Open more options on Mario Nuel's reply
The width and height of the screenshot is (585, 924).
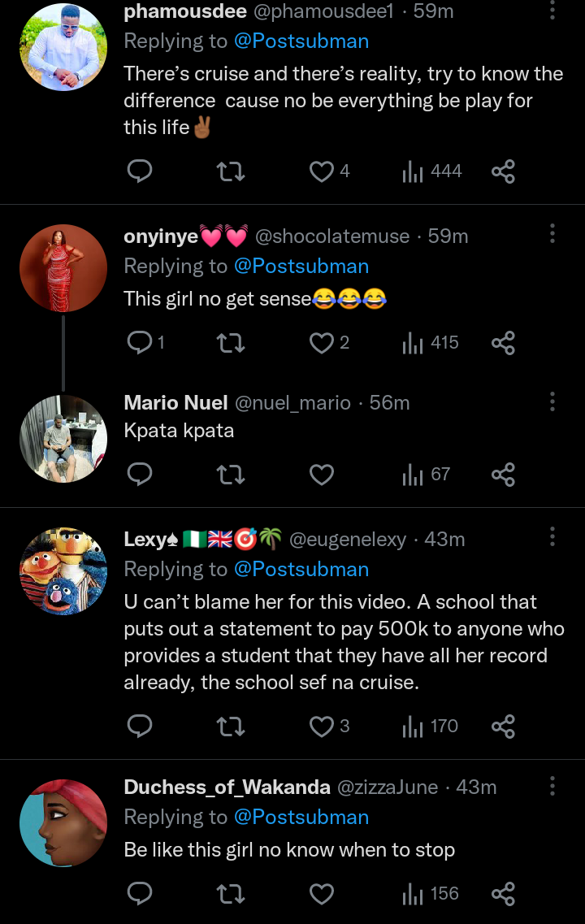tap(552, 401)
